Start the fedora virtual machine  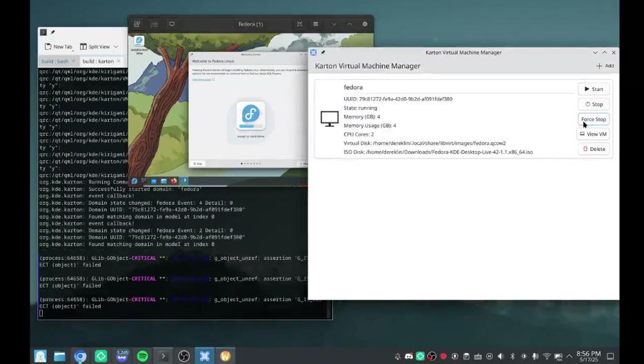tap(594, 89)
